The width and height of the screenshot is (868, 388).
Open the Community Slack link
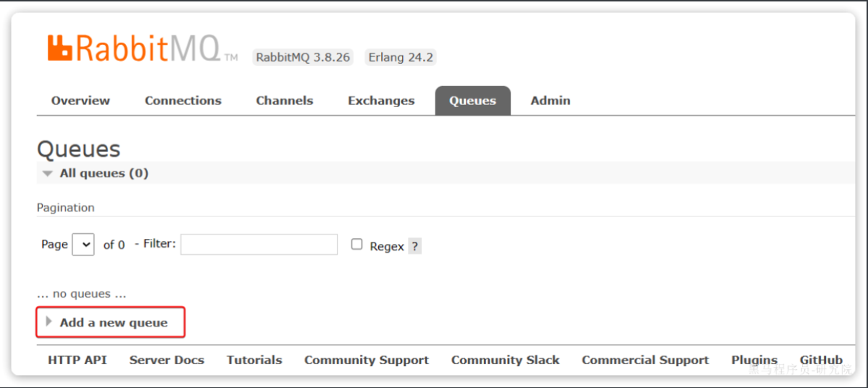point(506,360)
